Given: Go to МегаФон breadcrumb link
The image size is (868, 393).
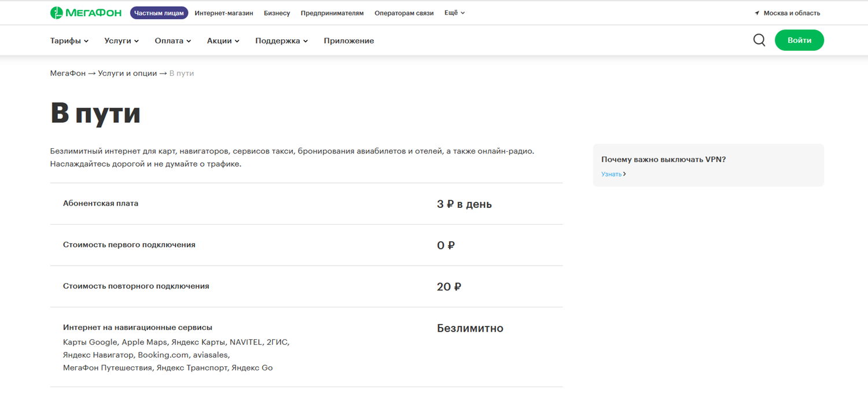Looking at the screenshot, I should (x=68, y=74).
